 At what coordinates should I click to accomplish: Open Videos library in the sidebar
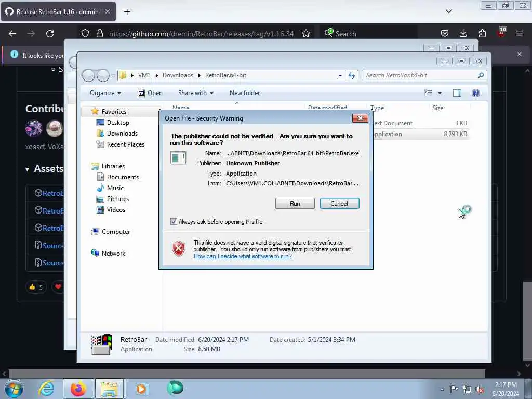[x=116, y=210]
